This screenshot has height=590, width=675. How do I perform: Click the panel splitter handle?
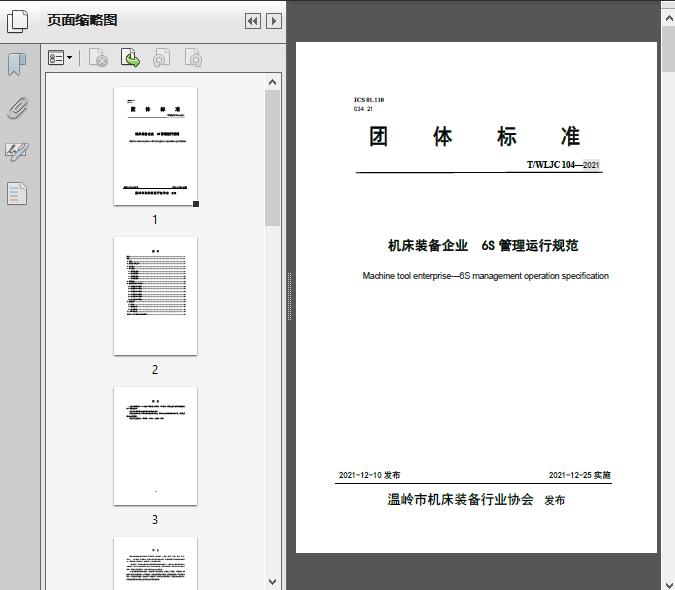coord(289,296)
